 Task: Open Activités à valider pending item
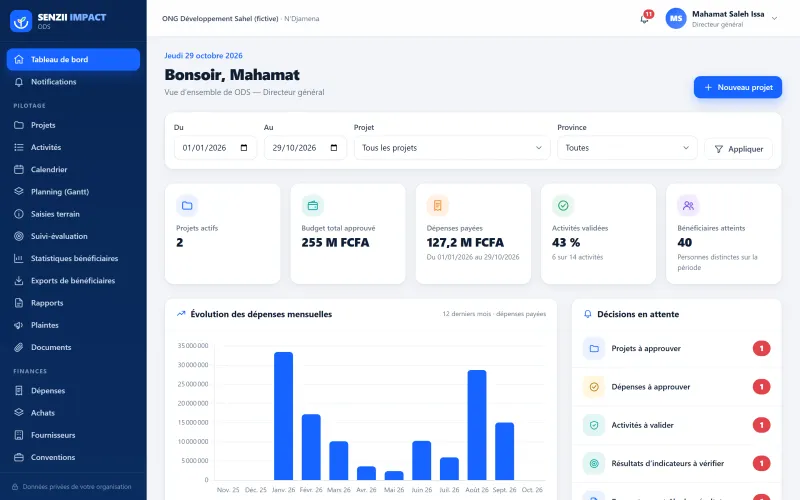point(677,425)
